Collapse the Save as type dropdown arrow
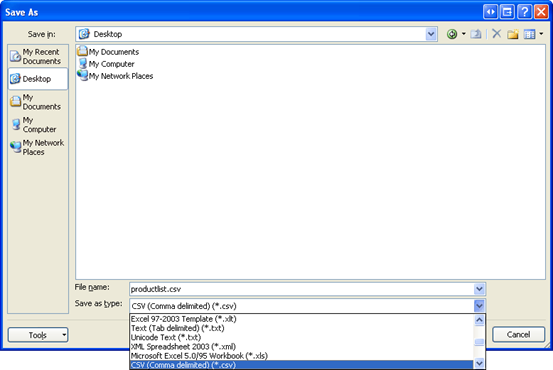The width and height of the screenshot is (553, 370). tap(479, 306)
